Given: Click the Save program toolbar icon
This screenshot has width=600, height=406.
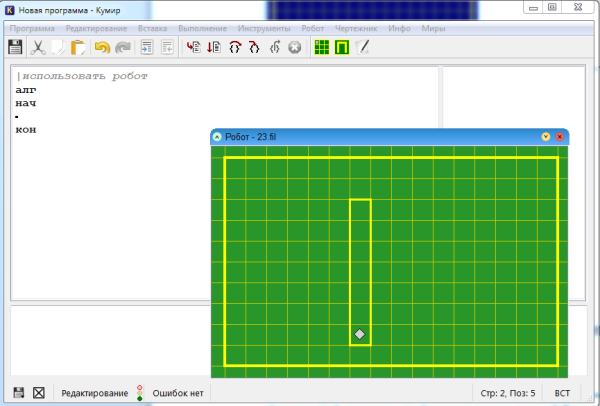Looking at the screenshot, I should click(15, 47).
